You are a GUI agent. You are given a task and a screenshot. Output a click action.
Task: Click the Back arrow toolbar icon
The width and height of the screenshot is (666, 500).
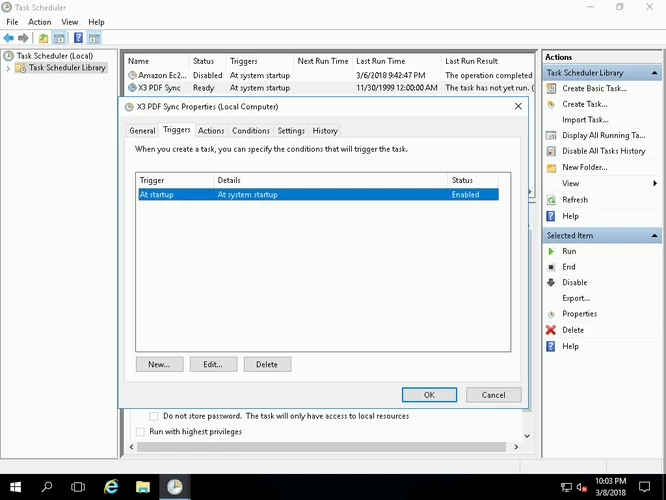click(x=8, y=38)
